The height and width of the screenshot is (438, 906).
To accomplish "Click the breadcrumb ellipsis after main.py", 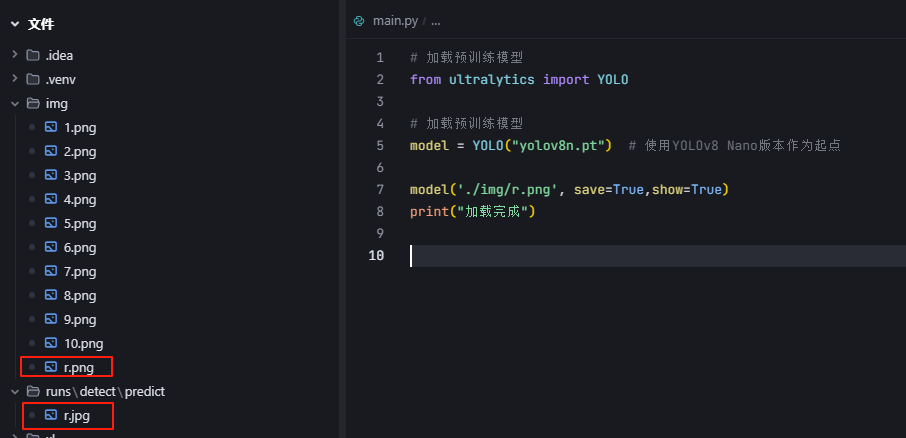I will click(435, 20).
